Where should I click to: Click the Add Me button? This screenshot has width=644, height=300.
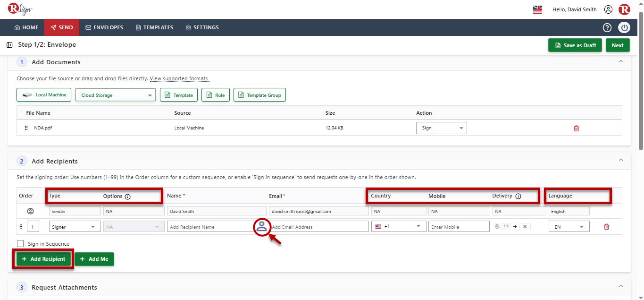tap(94, 259)
